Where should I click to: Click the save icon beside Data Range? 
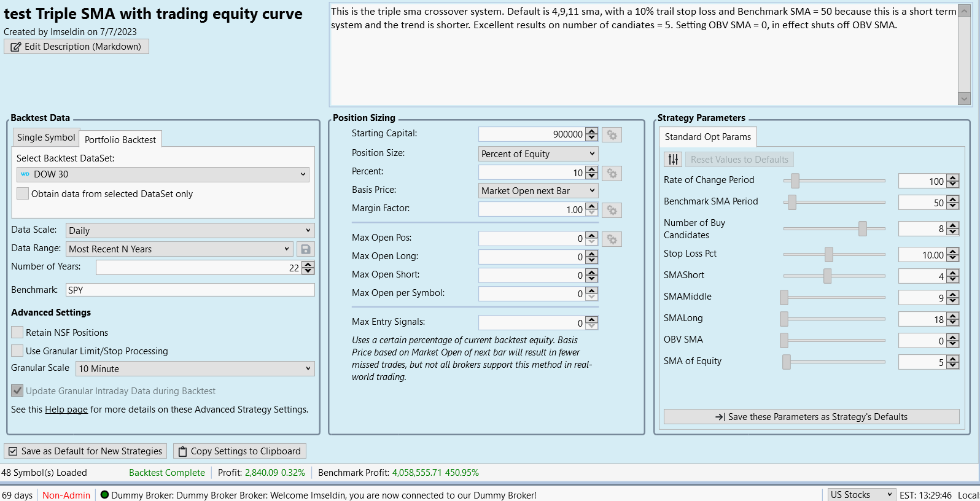tap(305, 249)
